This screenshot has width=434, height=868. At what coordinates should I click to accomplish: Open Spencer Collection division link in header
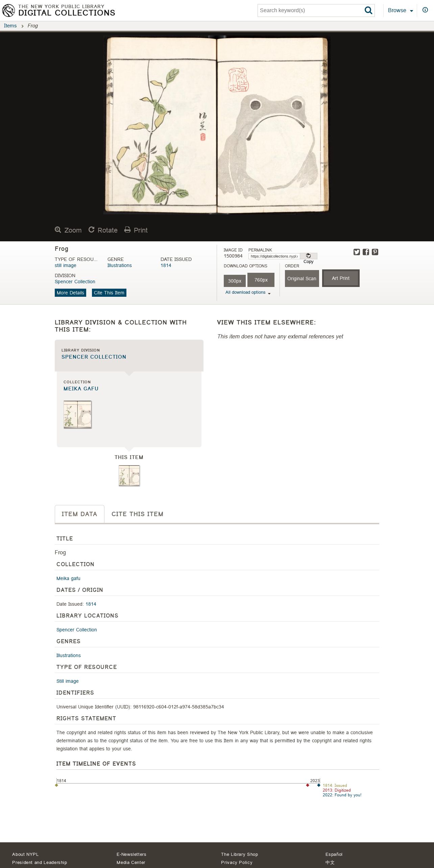click(x=75, y=282)
